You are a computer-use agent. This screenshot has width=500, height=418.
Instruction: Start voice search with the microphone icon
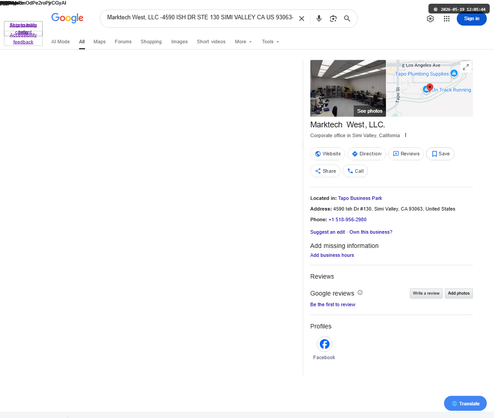(x=319, y=19)
